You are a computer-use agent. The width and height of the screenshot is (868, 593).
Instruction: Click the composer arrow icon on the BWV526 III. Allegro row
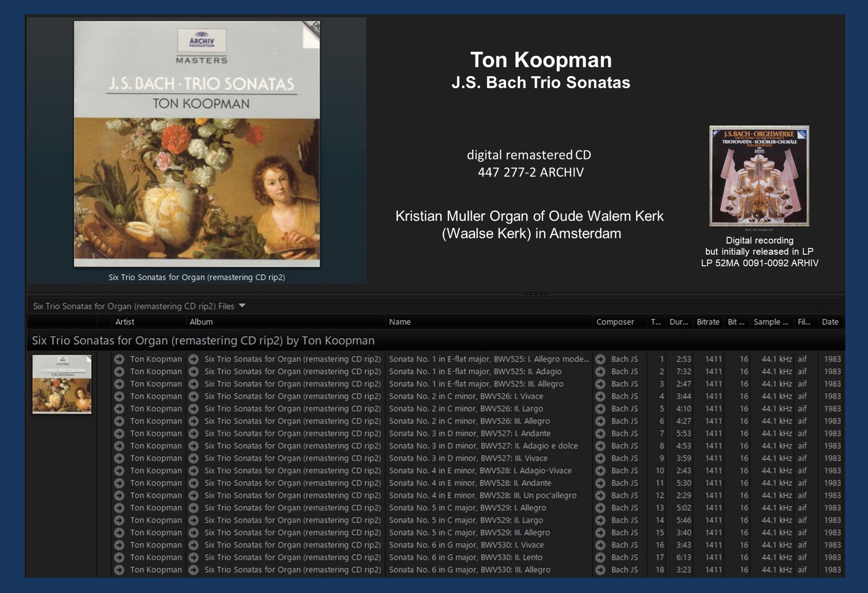pyautogui.click(x=600, y=421)
